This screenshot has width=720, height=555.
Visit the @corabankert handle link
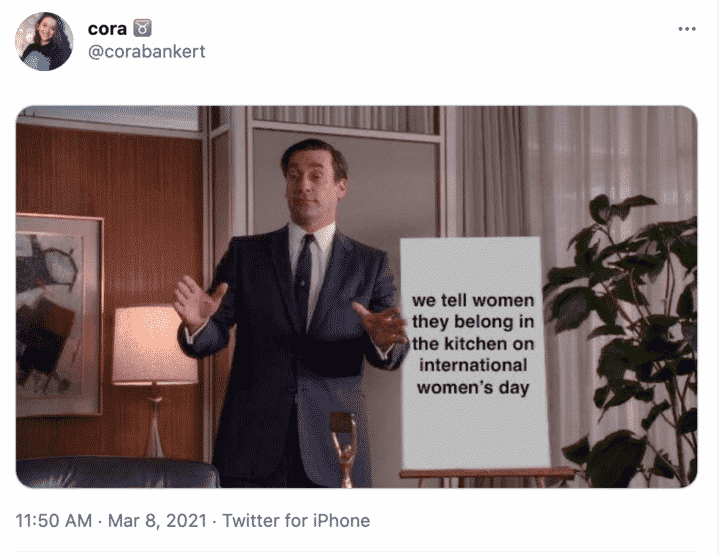tap(146, 51)
